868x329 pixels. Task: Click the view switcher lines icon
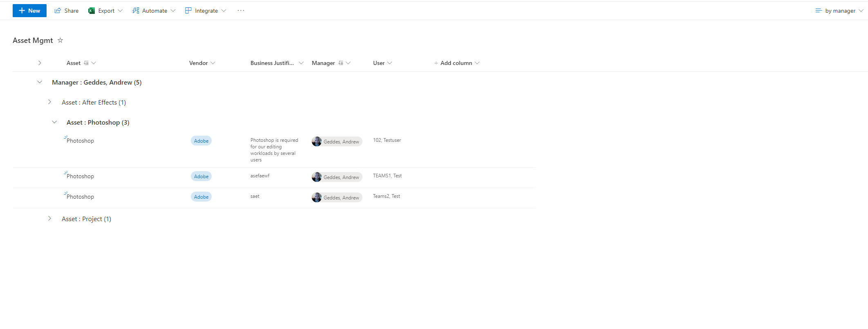[x=819, y=11]
